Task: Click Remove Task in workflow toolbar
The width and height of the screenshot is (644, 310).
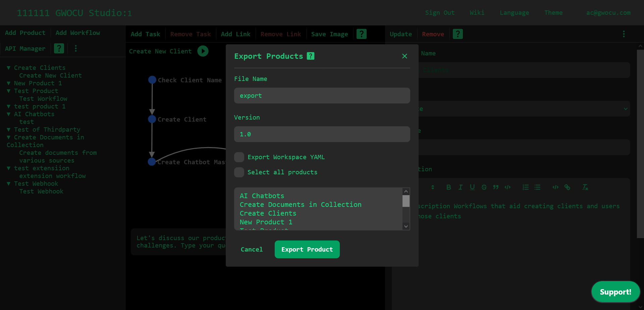Action: [191, 34]
